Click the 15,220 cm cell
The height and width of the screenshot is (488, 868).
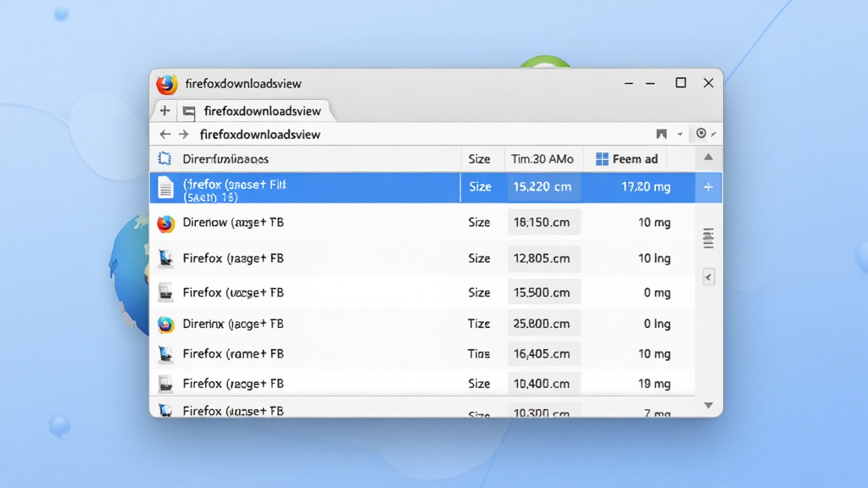(x=542, y=187)
